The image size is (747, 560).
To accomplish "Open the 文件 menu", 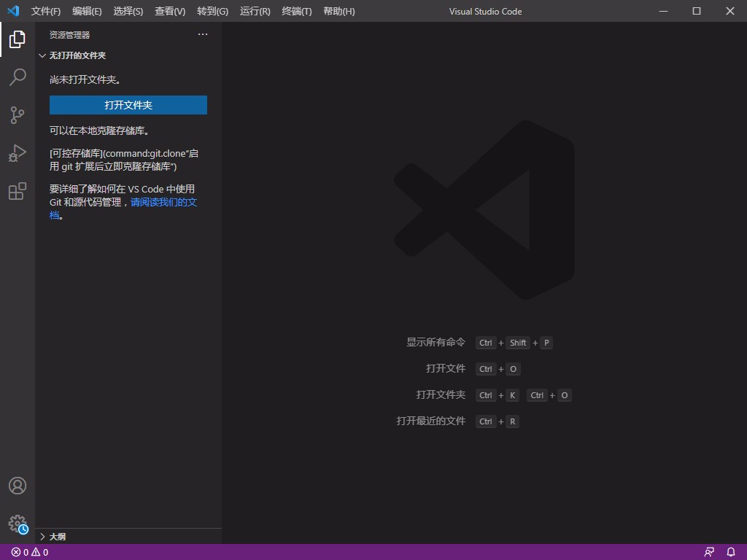I will click(x=45, y=11).
